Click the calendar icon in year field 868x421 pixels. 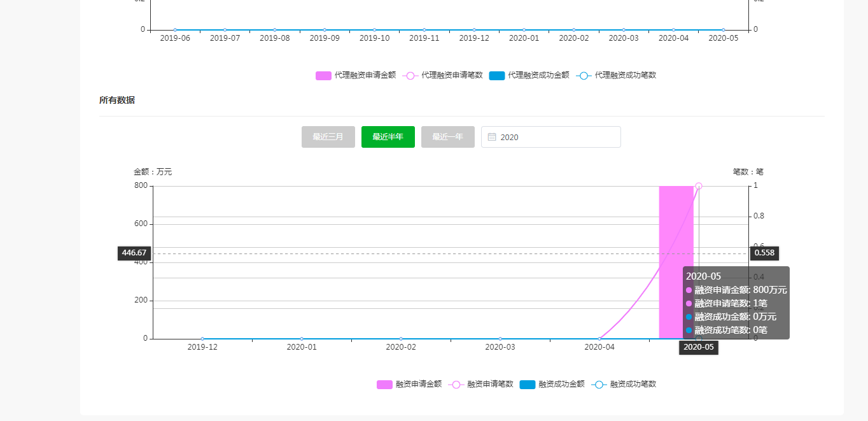[492, 137]
